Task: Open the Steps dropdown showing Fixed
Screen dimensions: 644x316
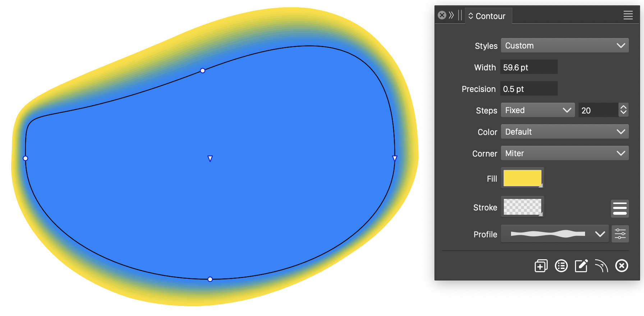Action: (538, 110)
